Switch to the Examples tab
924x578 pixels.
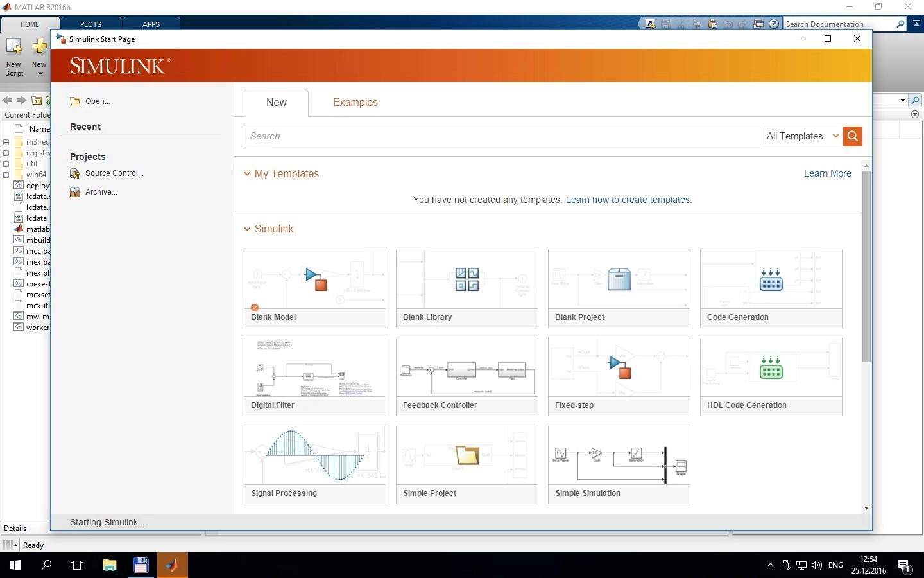pos(355,103)
